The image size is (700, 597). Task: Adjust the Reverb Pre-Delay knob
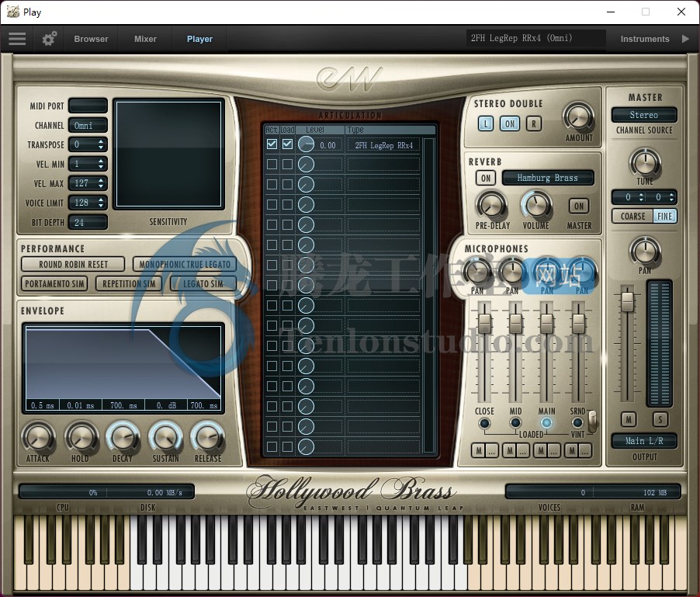491,206
